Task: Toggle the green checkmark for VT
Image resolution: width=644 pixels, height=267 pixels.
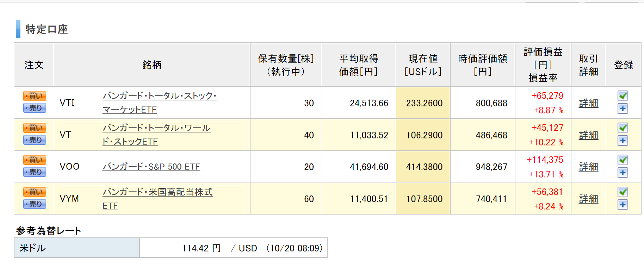Action: pos(623,128)
